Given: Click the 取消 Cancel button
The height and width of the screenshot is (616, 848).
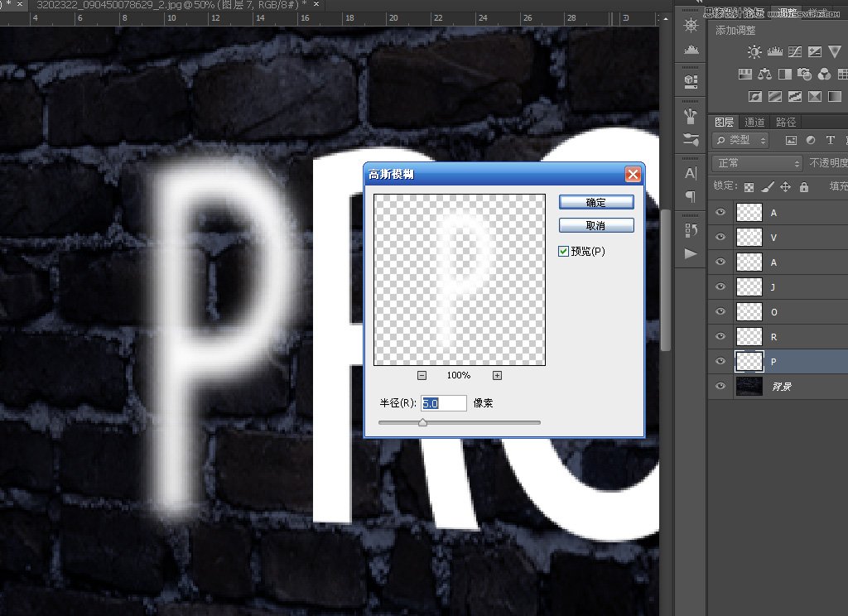Looking at the screenshot, I should 595,224.
